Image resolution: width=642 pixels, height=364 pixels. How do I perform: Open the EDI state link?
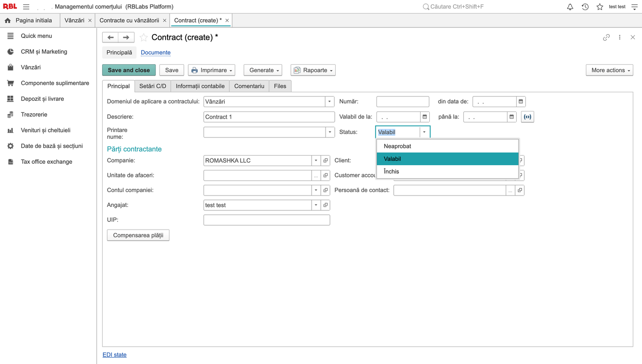tap(114, 355)
